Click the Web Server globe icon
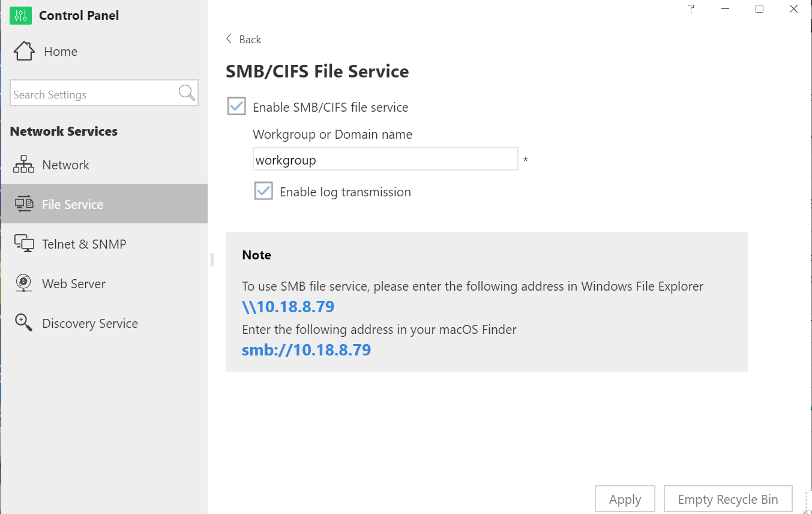812x514 pixels. (x=23, y=283)
